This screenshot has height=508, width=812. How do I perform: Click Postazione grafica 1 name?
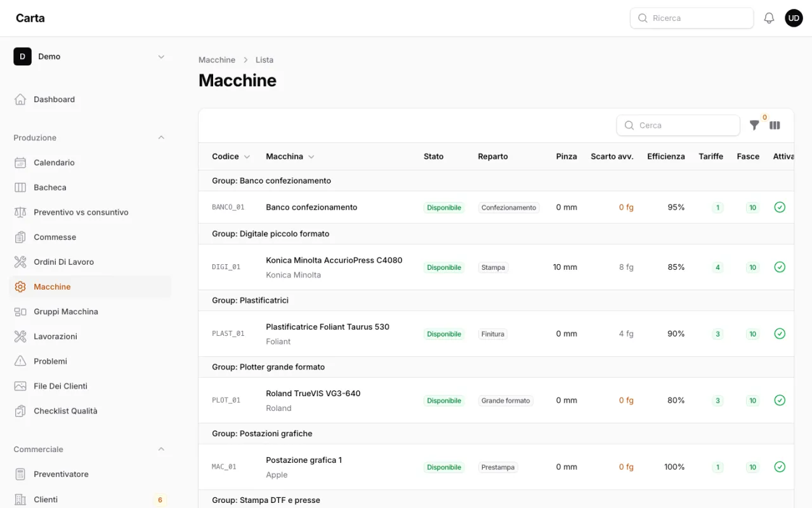304,460
